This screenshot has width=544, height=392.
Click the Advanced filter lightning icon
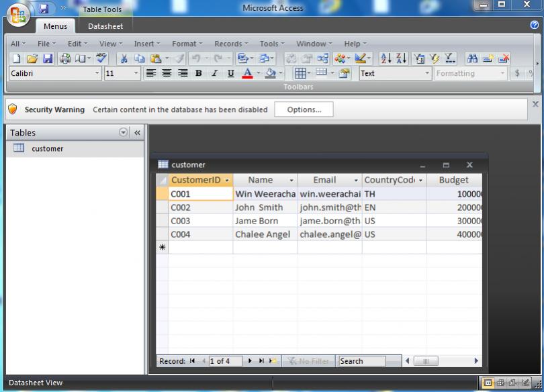point(435,58)
